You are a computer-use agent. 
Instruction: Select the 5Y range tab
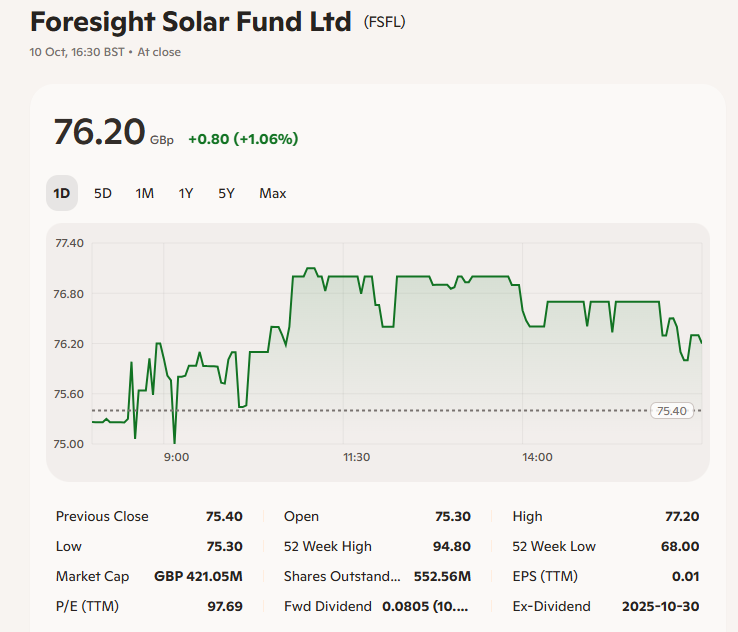point(227,193)
